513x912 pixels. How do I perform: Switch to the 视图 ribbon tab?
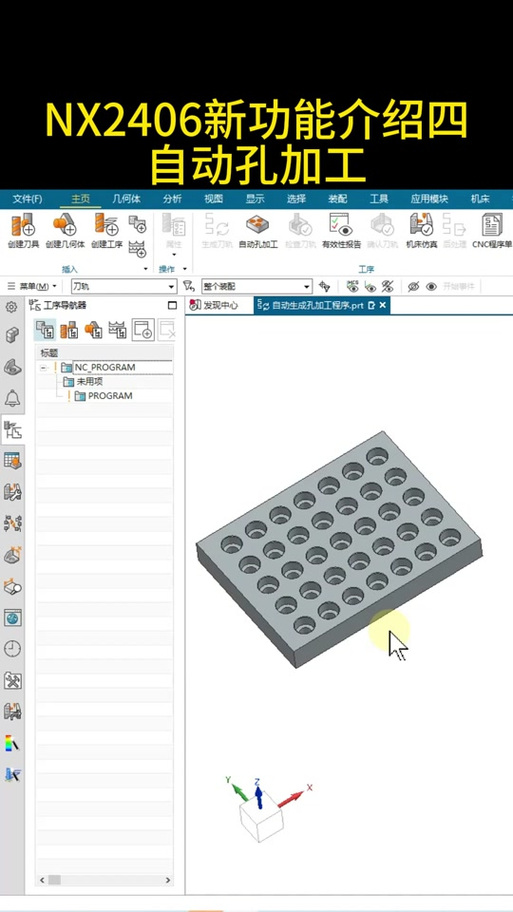pos(213,199)
